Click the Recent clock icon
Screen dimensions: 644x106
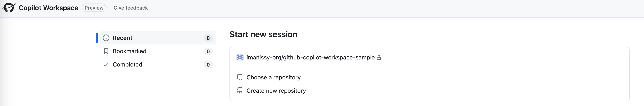(x=106, y=38)
